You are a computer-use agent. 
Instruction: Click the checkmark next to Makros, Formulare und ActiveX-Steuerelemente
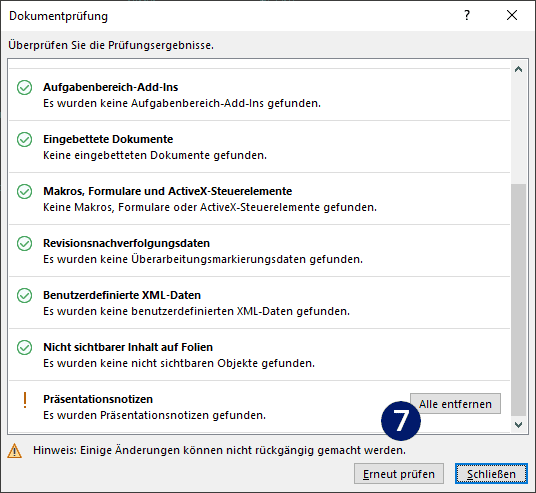pos(25,191)
